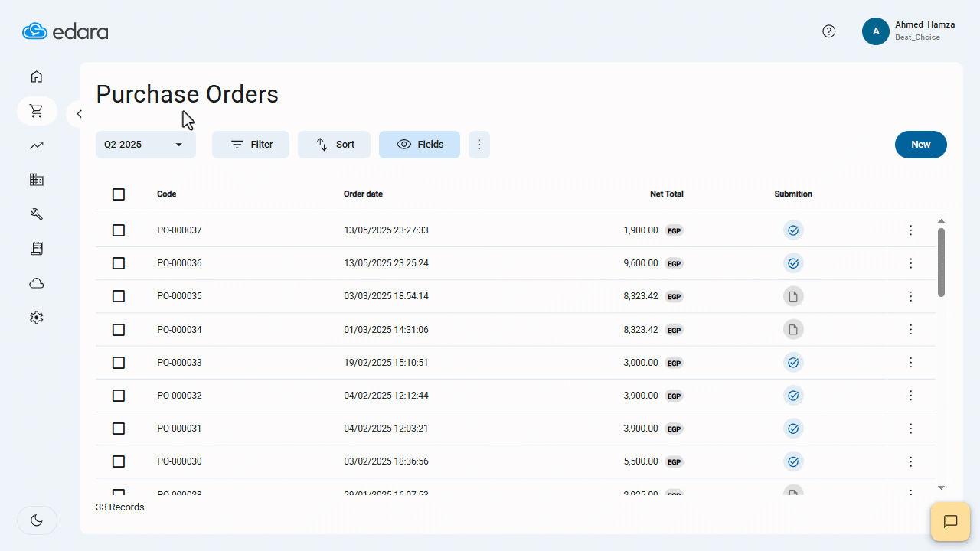The height and width of the screenshot is (551, 980).
Task: Open purchase order PO-000037 code
Action: 179,230
